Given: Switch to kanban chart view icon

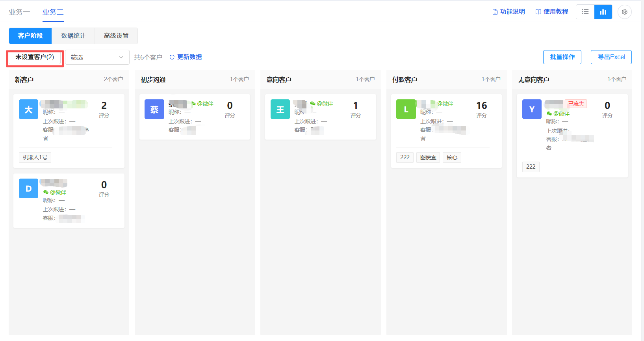Looking at the screenshot, I should tap(603, 12).
